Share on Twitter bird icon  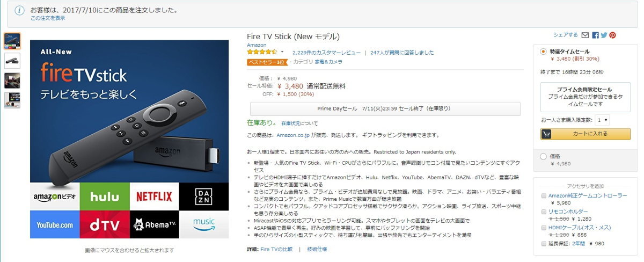pyautogui.click(x=604, y=35)
